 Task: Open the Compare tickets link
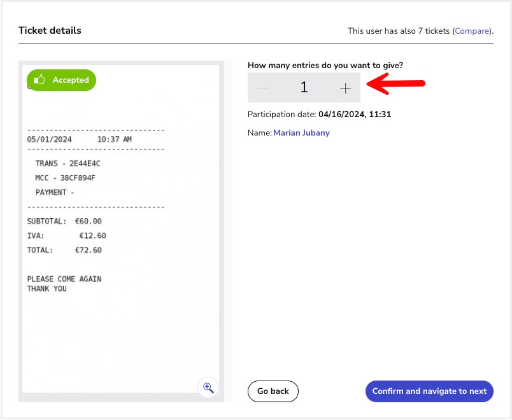click(x=472, y=31)
